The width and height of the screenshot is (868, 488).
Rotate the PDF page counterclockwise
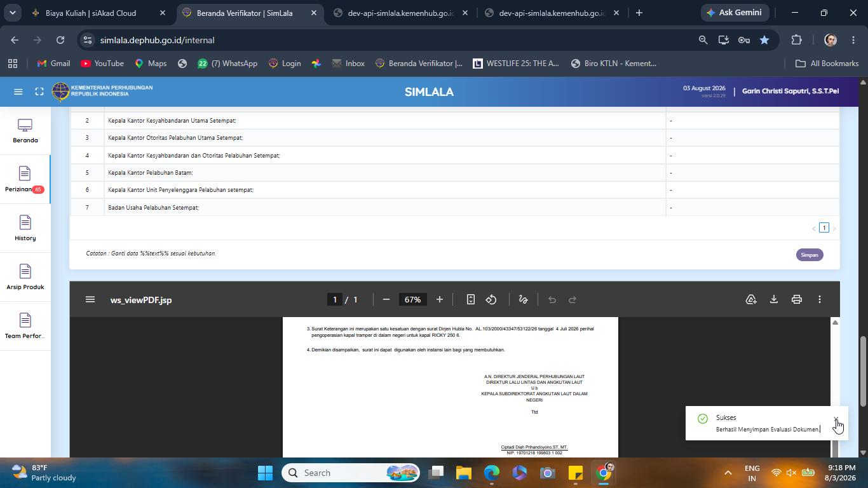(491, 299)
